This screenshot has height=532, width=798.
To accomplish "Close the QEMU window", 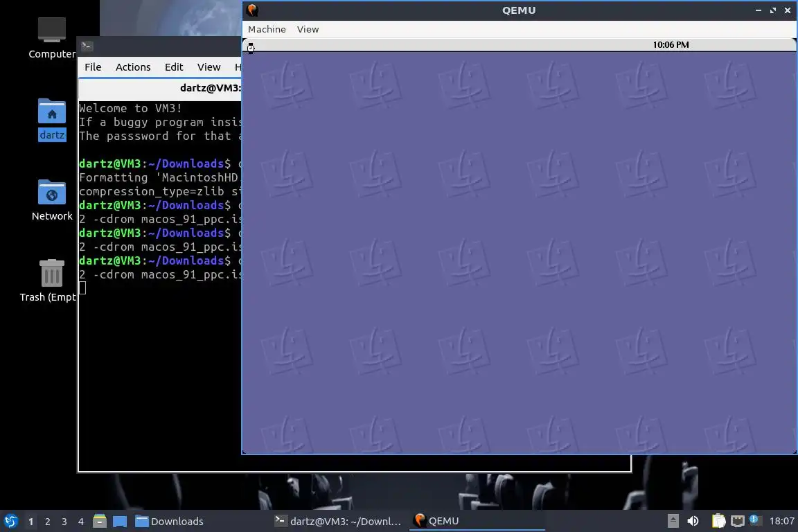I will (788, 10).
